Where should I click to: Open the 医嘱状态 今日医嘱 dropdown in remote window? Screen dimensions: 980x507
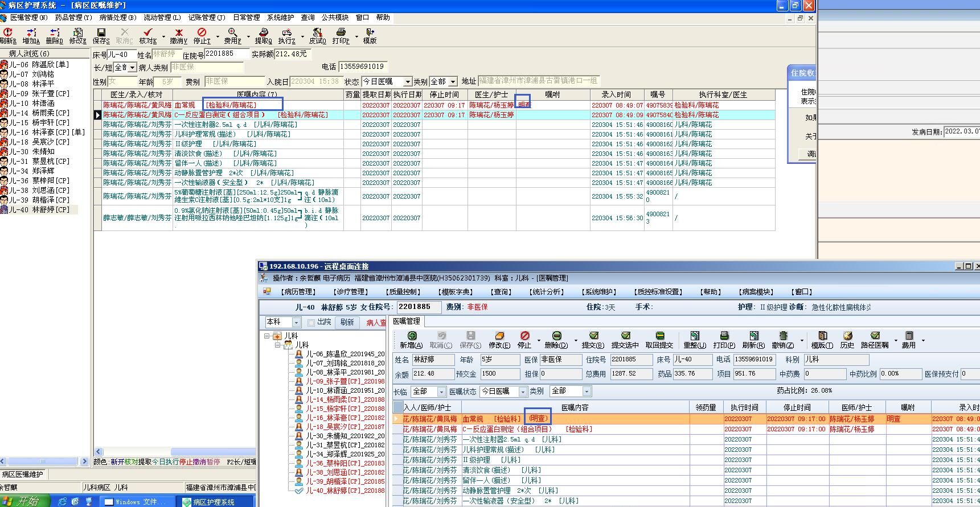[x=523, y=392]
